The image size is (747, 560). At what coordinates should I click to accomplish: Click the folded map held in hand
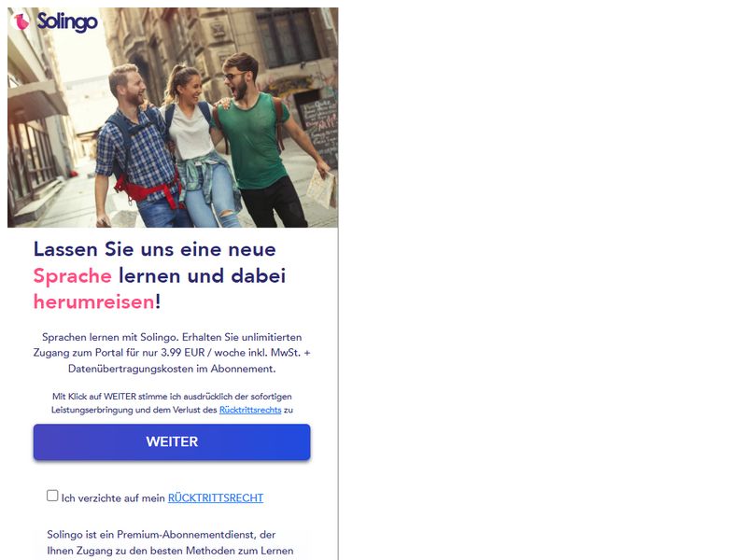click(321, 189)
